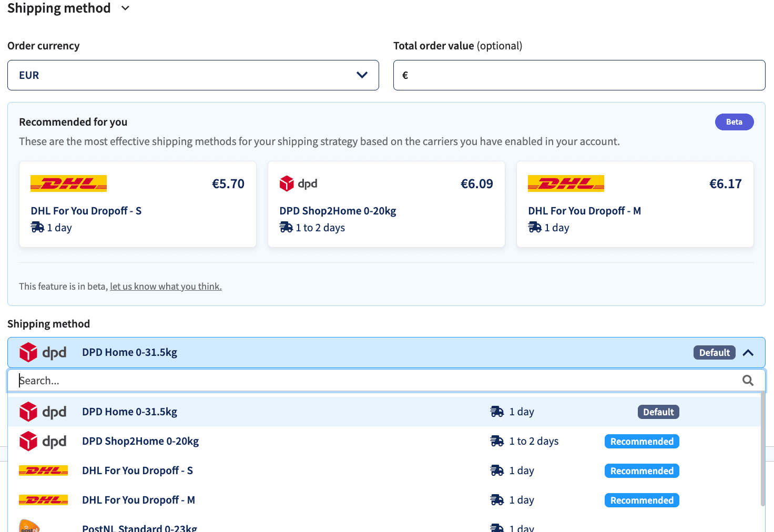
Task: Click dpd logo in the DPD Shop2Home list row
Action: [43, 441]
